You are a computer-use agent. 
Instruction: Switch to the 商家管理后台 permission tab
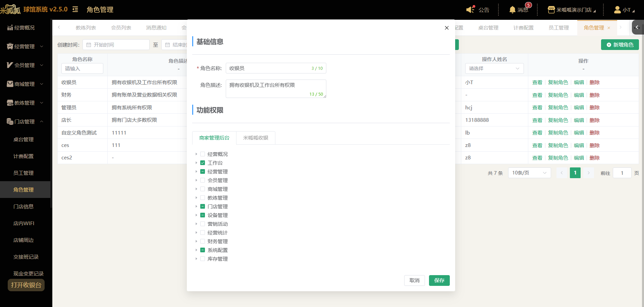pos(214,138)
